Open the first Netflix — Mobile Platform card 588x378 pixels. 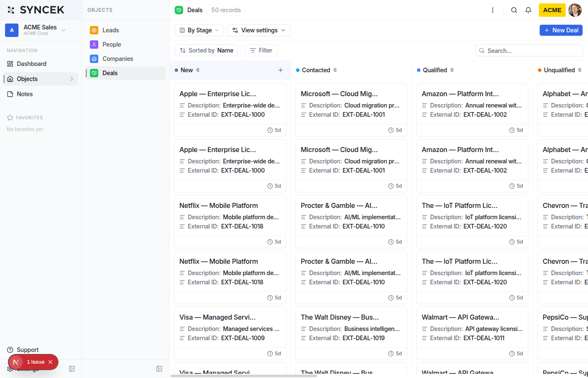230,221
